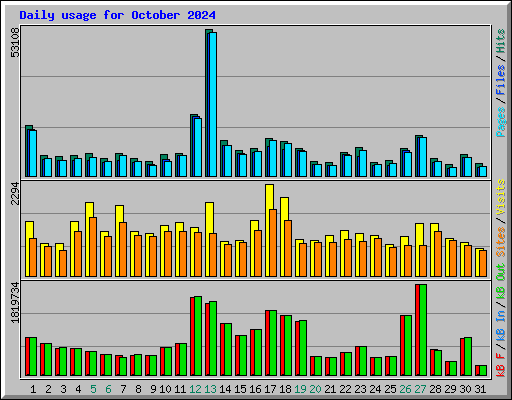The image size is (512, 400).
Task: Click green weekend day 27 label
Action: [x=420, y=389]
